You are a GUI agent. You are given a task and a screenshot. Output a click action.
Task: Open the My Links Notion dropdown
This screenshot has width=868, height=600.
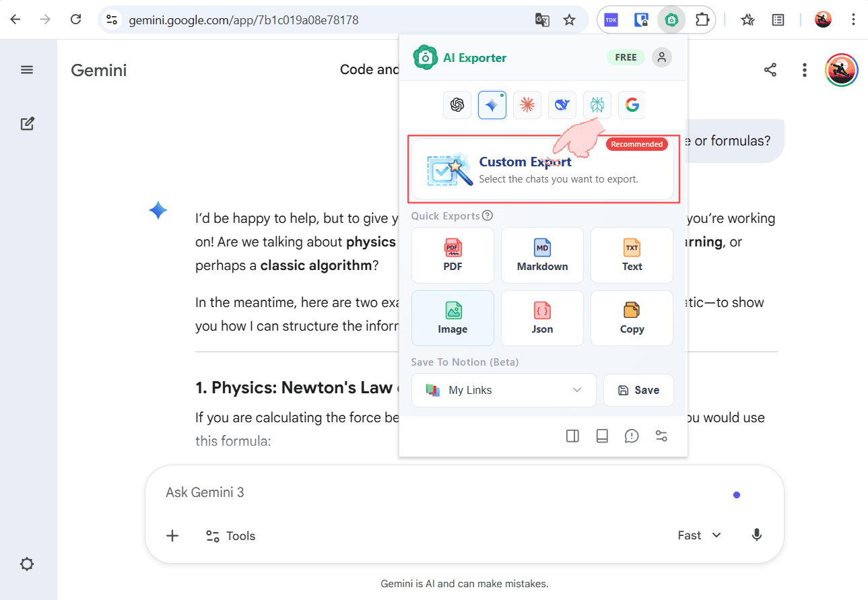coord(504,390)
